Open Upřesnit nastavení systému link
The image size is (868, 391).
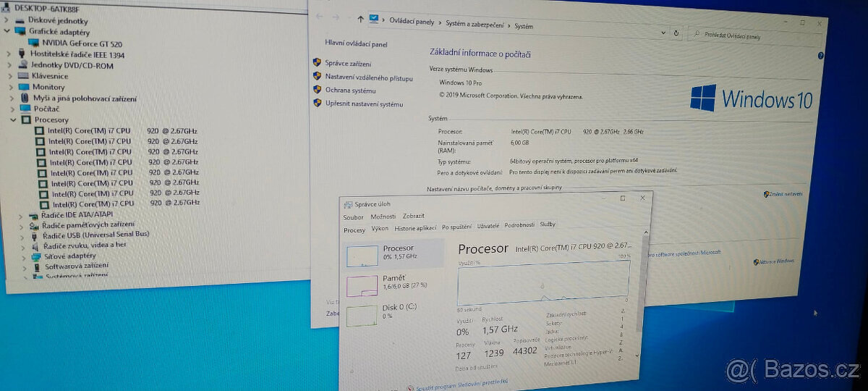364,104
